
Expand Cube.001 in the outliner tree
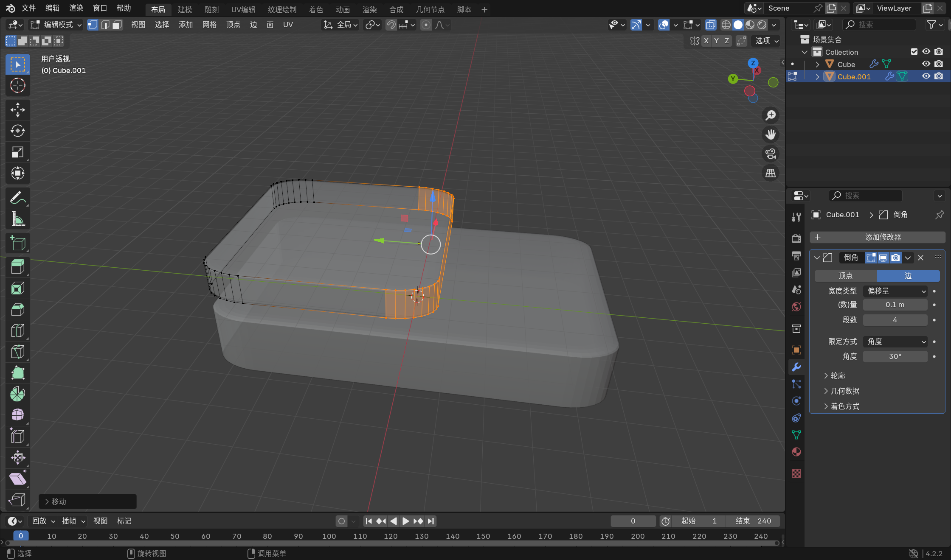click(x=817, y=77)
